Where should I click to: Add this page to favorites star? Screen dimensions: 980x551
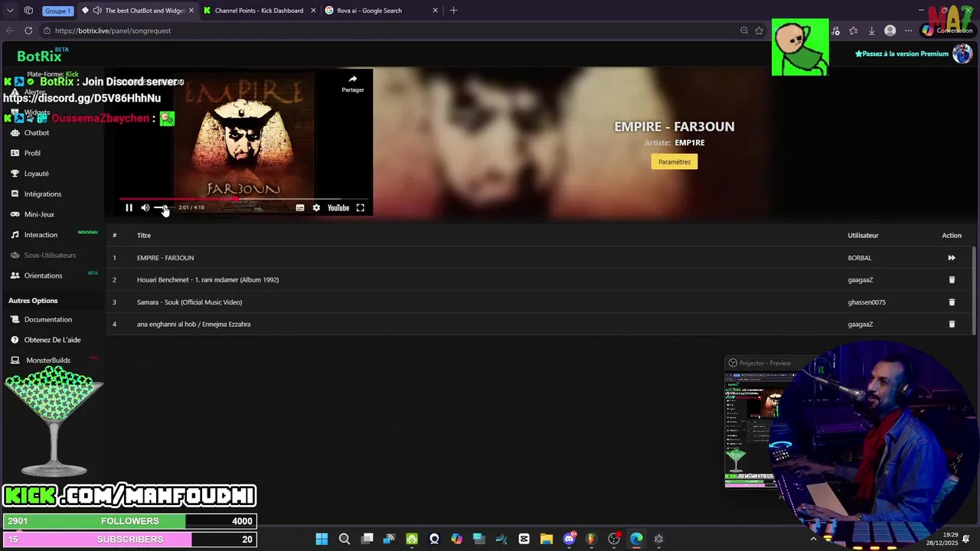pos(759,31)
